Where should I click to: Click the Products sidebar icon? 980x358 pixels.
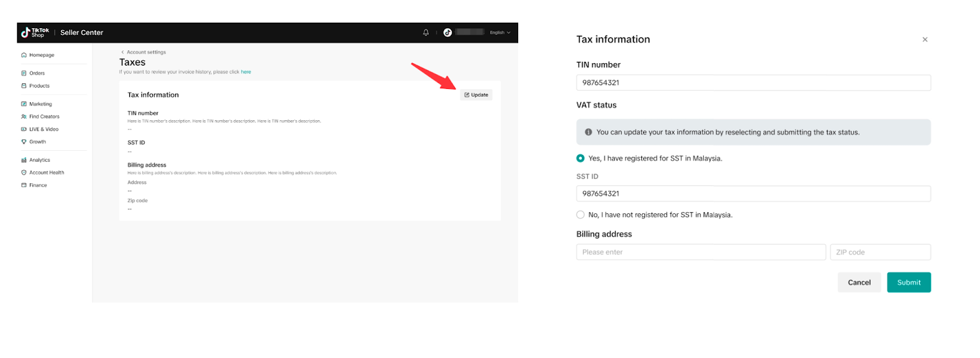24,86
